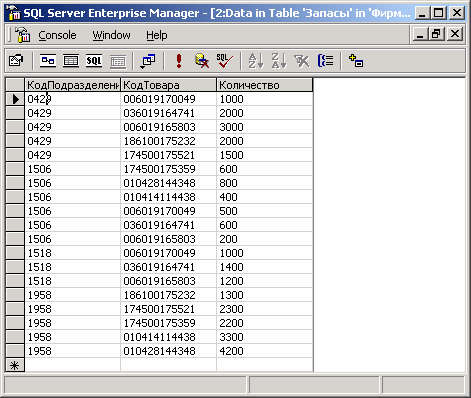Sort descending Z to A
471x398 pixels.
[x=279, y=61]
